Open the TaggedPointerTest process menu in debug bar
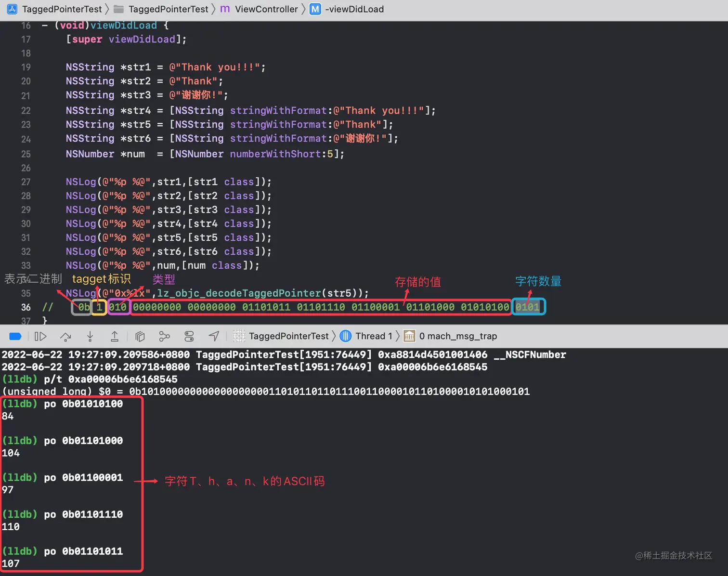 tap(281, 336)
